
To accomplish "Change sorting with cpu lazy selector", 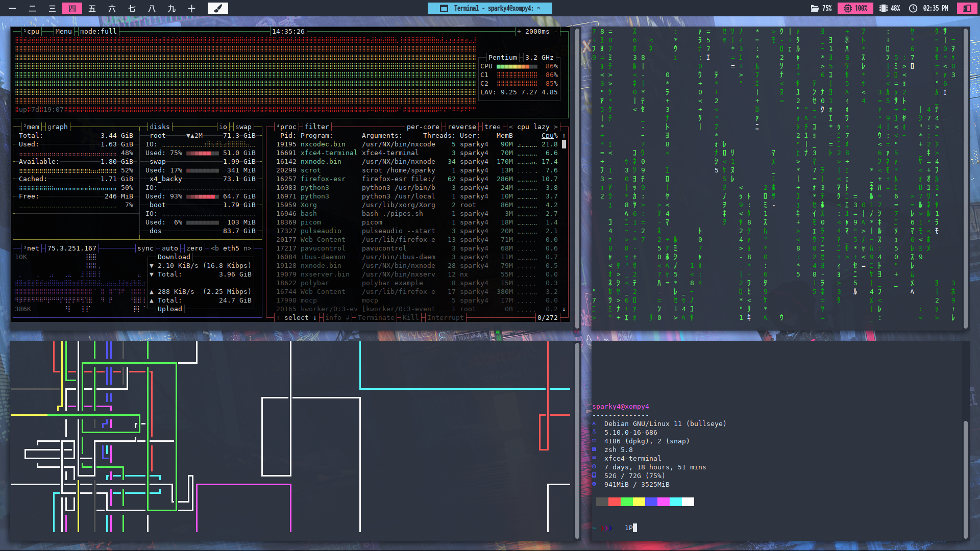I will (533, 127).
